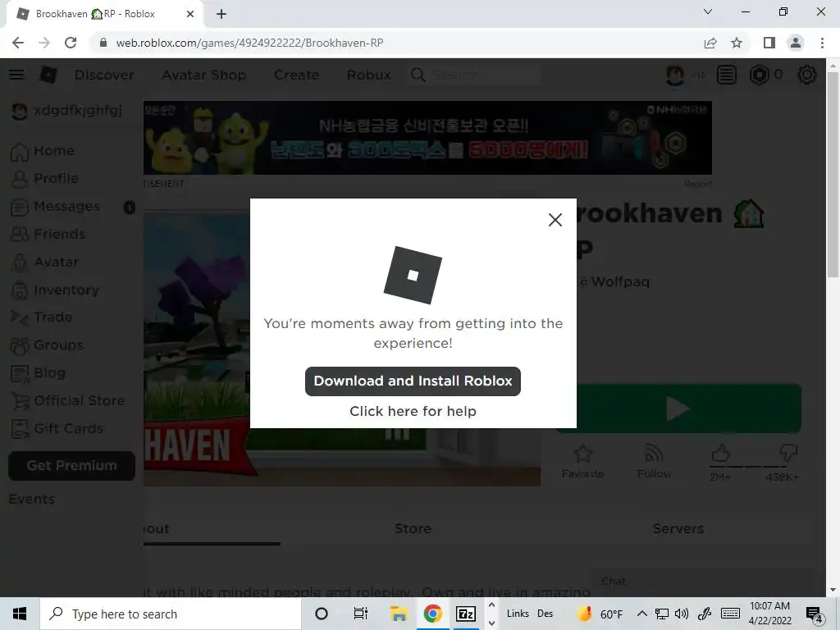Click the search magnifier icon
Image resolution: width=840 pixels, height=630 pixels.
point(418,75)
